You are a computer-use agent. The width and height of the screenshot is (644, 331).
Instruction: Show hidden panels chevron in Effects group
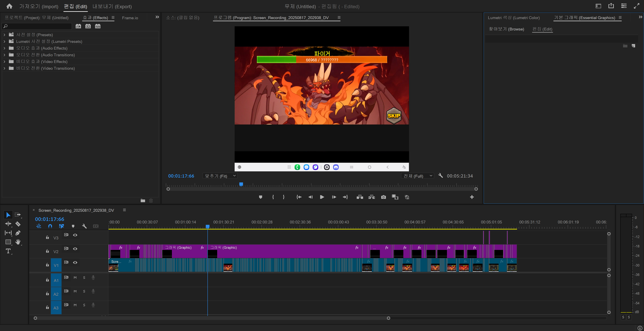pos(157,17)
